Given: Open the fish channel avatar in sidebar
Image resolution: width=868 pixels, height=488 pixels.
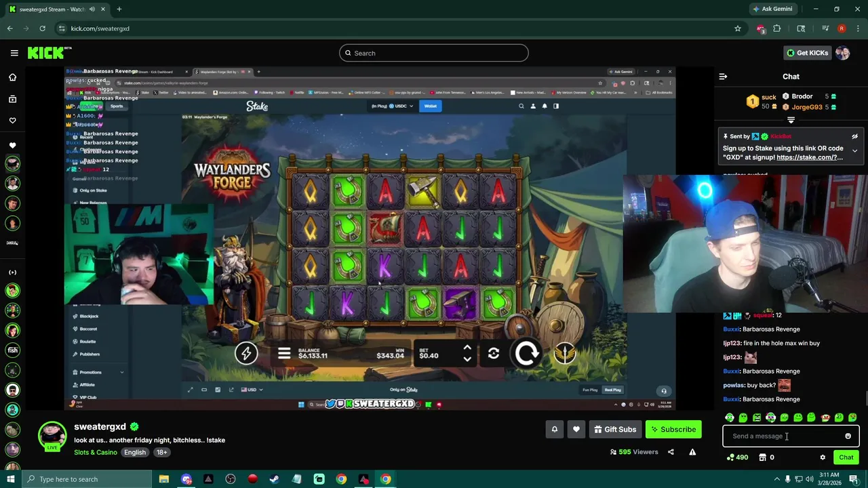Looking at the screenshot, I should click(x=12, y=350).
